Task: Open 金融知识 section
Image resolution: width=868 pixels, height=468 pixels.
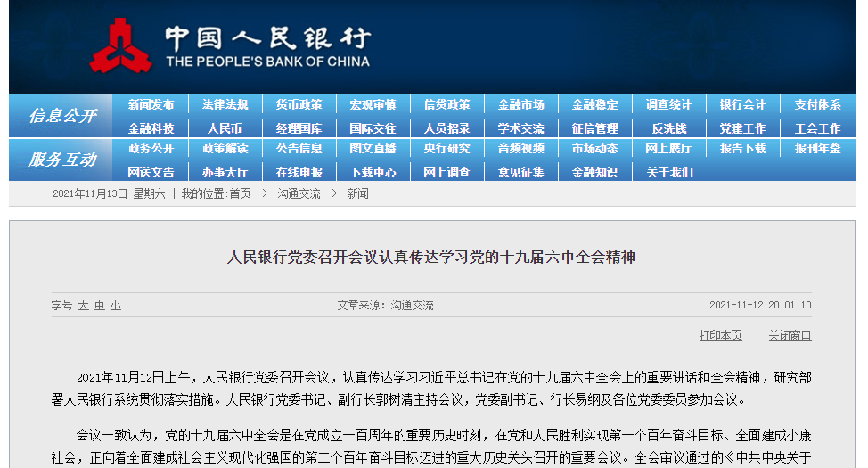Action: [595, 172]
